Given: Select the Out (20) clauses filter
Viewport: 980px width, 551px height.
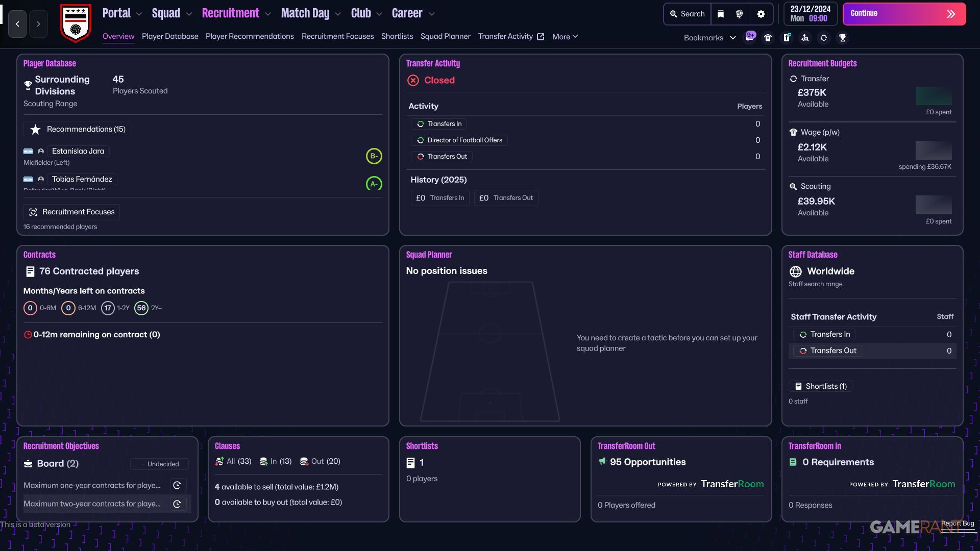Looking at the screenshot, I should coord(320,461).
